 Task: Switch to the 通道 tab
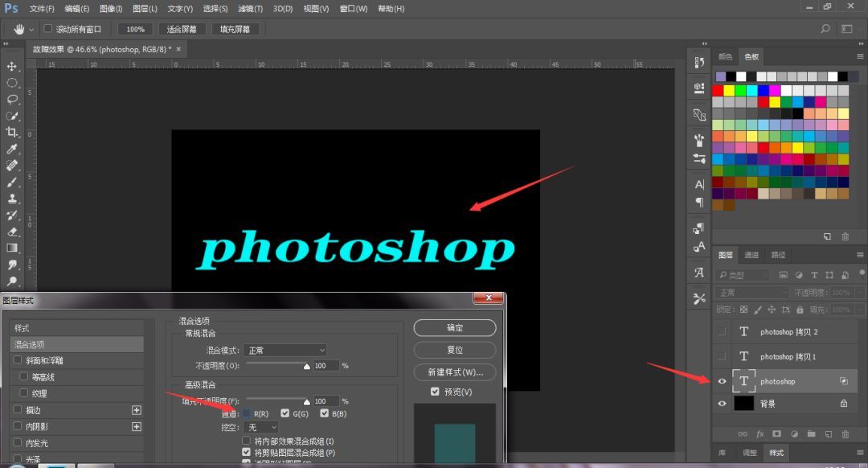[x=751, y=255]
